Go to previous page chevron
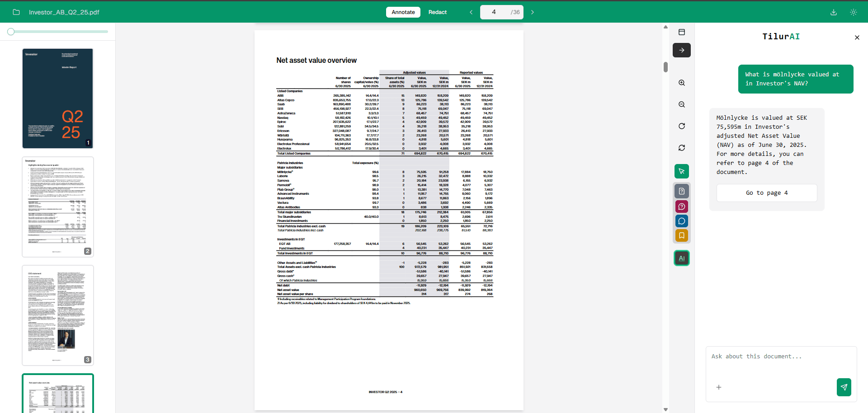This screenshot has height=413, width=868. click(x=471, y=12)
